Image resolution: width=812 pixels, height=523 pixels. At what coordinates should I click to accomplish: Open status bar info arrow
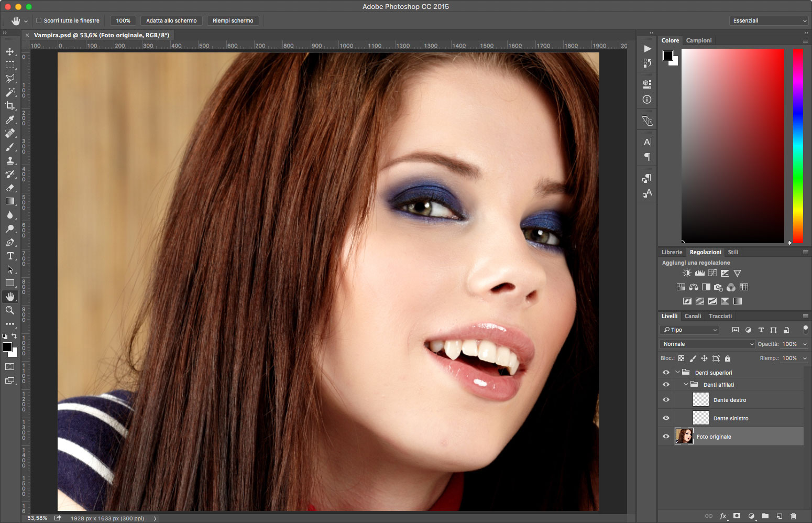tap(155, 518)
